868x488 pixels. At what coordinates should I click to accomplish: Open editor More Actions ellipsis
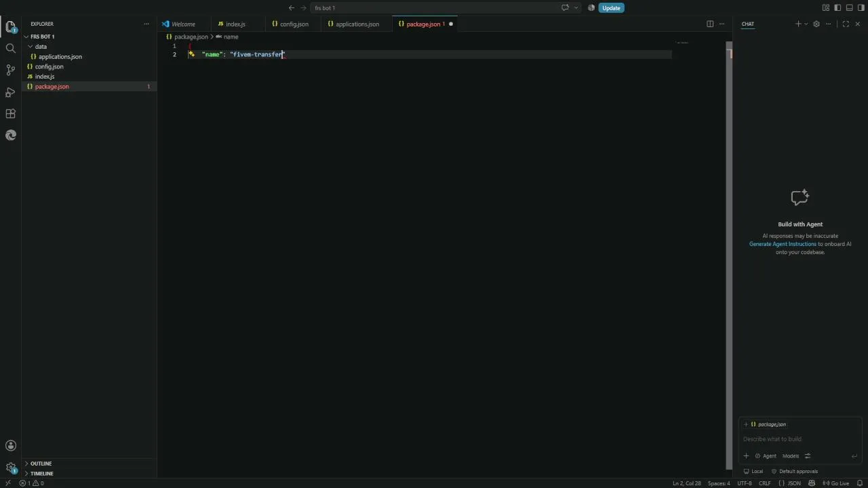click(722, 24)
